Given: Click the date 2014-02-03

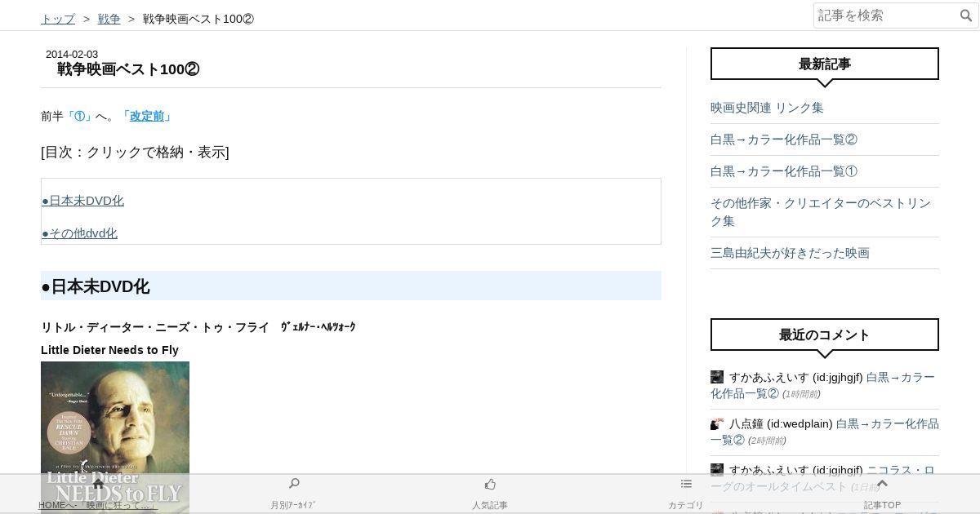Looking at the screenshot, I should pyautogui.click(x=72, y=54).
